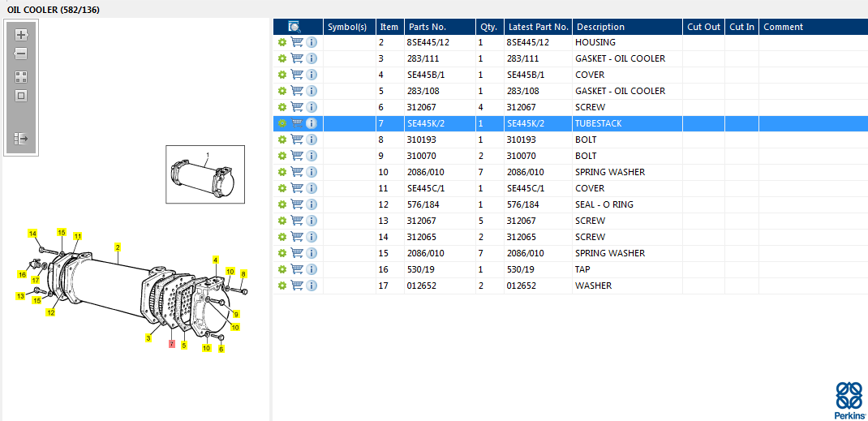The width and height of the screenshot is (868, 421).
Task: Add COVER SE445B/1 to cart
Action: pos(297,74)
